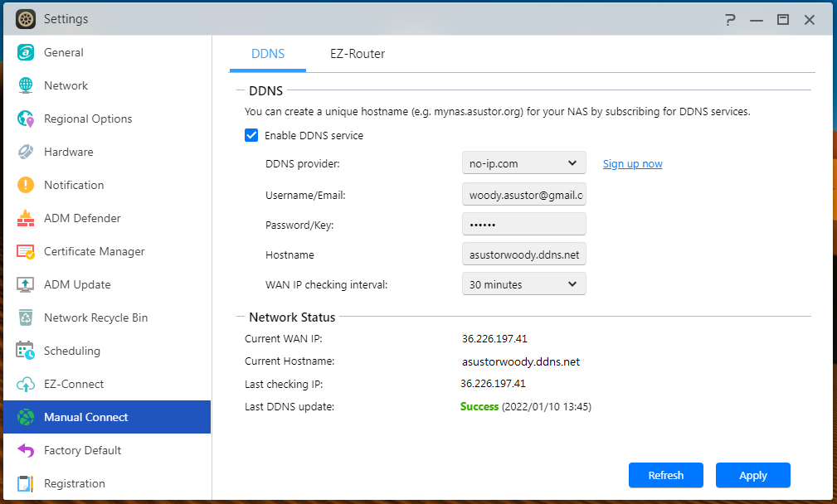Open Notification settings
Image resolution: width=837 pixels, height=504 pixels.
point(107,185)
